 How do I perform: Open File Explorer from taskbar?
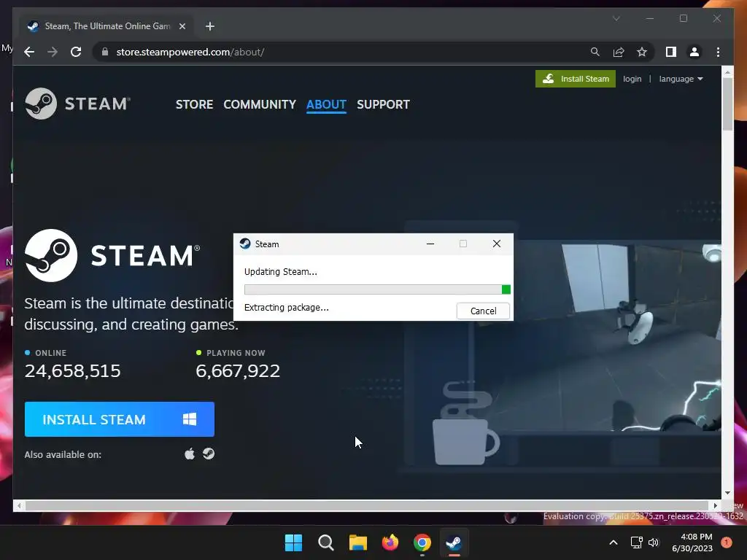tap(357, 542)
